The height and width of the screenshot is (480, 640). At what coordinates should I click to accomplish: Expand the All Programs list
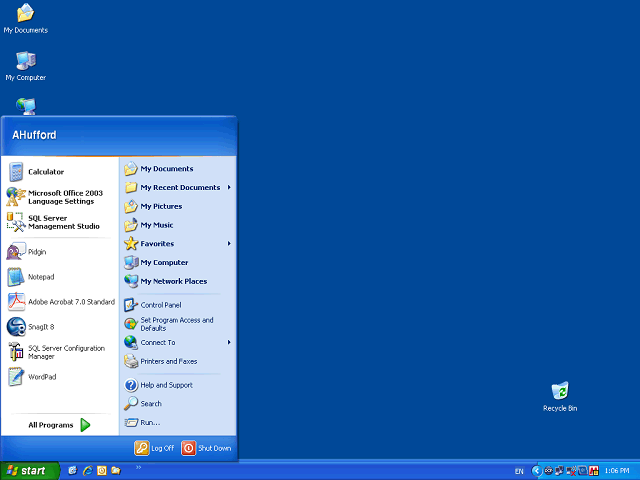(x=60, y=425)
